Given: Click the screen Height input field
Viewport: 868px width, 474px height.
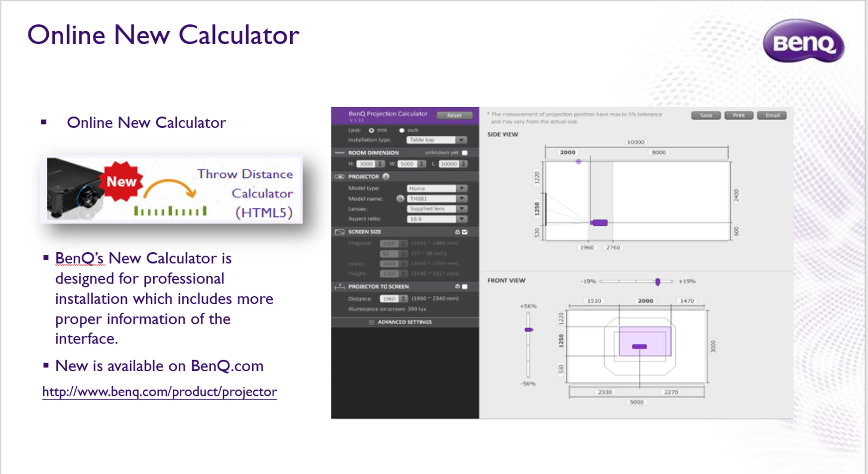Looking at the screenshot, I should pos(389,274).
